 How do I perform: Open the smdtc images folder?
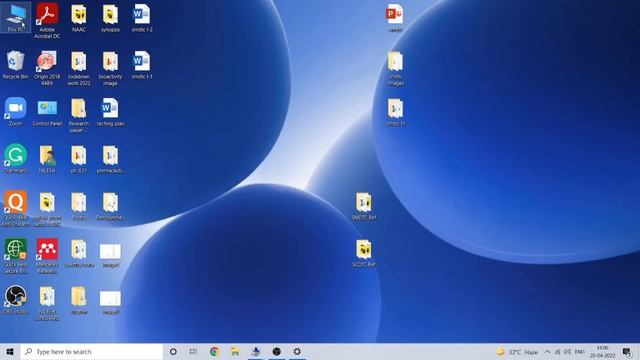(395, 68)
